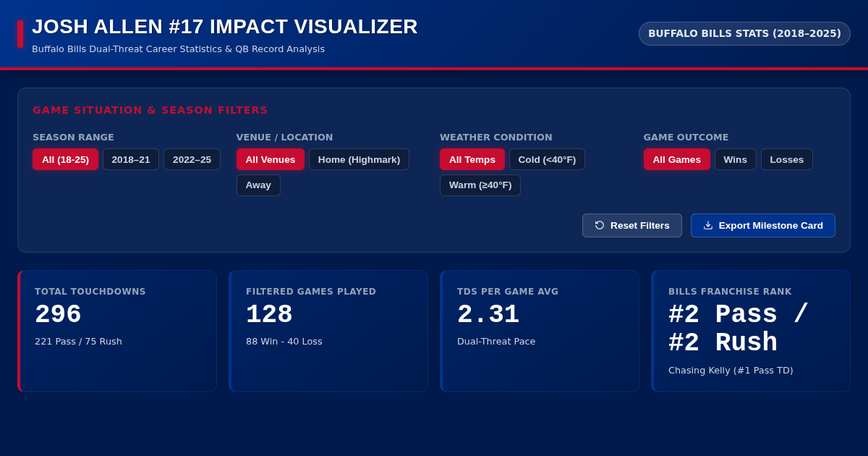This screenshot has height=456, width=868.
Task: Click the Buffalo Bills Stats (2018–2025) badge
Action: point(744,33)
